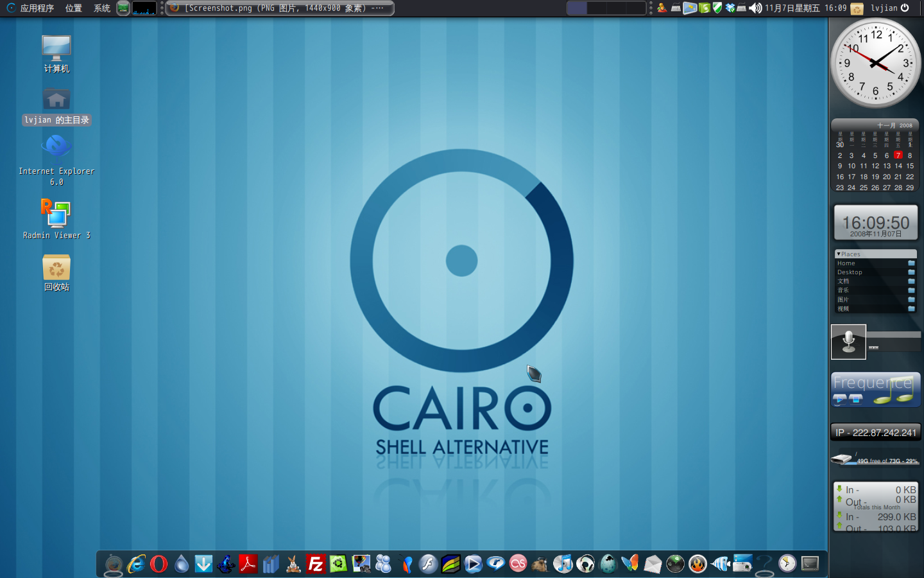Click the IP - 222.87.242.241 widget

click(x=876, y=433)
